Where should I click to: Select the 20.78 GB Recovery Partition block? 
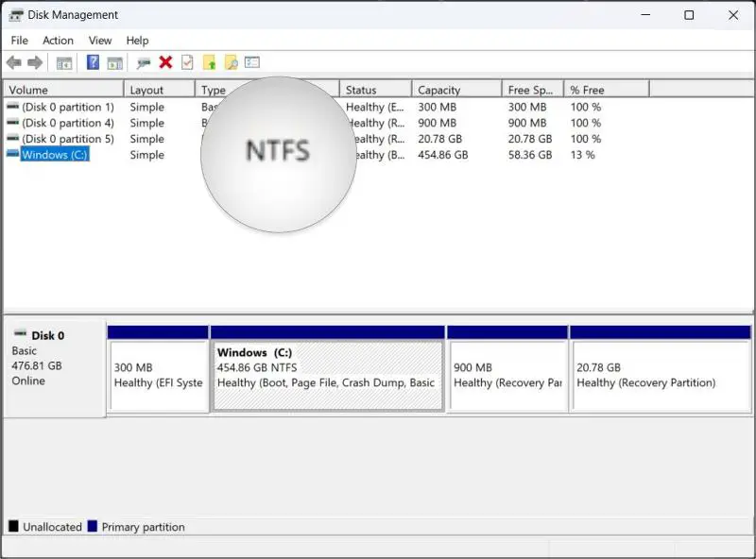pos(661,368)
